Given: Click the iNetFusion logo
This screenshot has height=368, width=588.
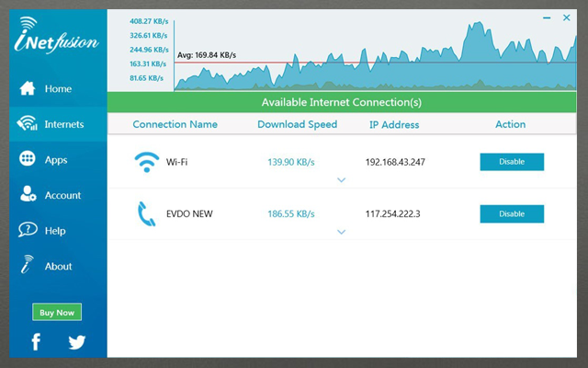Looking at the screenshot, I should pyautogui.click(x=57, y=37).
